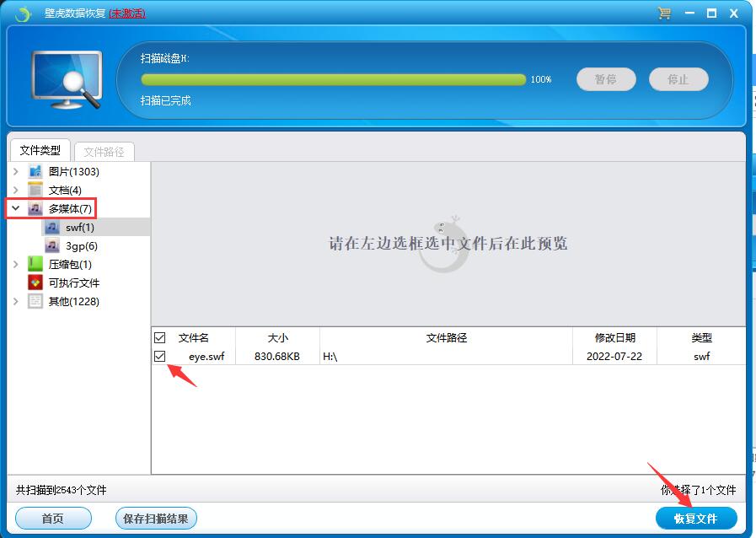Uncheck the eye.swf file checkbox
The height and width of the screenshot is (538, 756).
coord(160,357)
